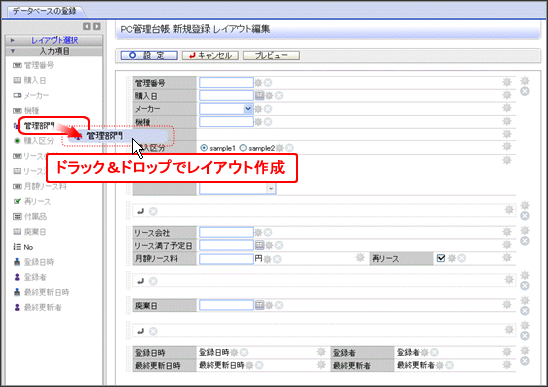This screenshot has height=387, width=548.
Task: Select 付属品 item in sidebar list
Action: [30, 216]
